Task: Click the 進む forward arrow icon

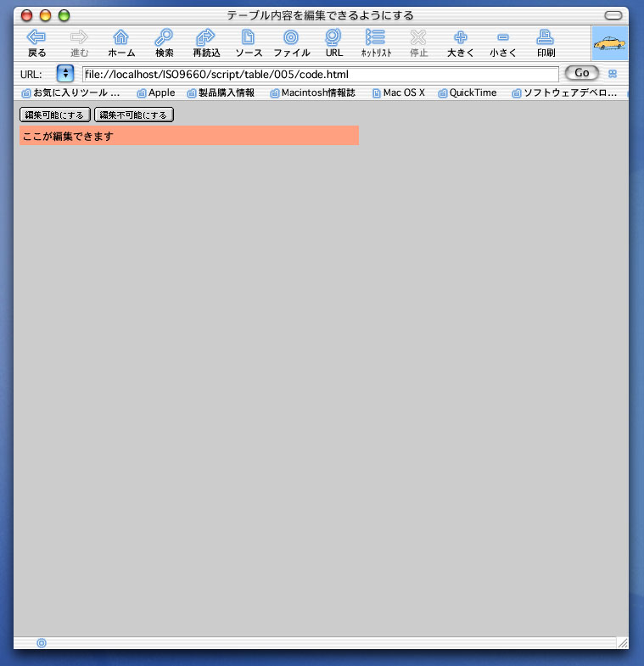Action: [x=79, y=37]
